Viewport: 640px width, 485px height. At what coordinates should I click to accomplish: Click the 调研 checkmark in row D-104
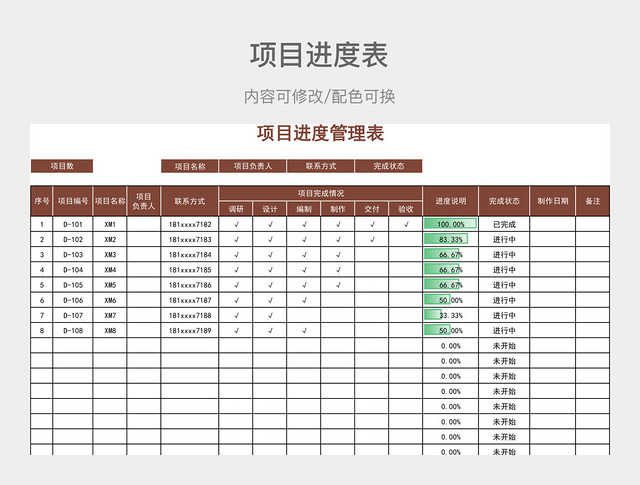(236, 270)
